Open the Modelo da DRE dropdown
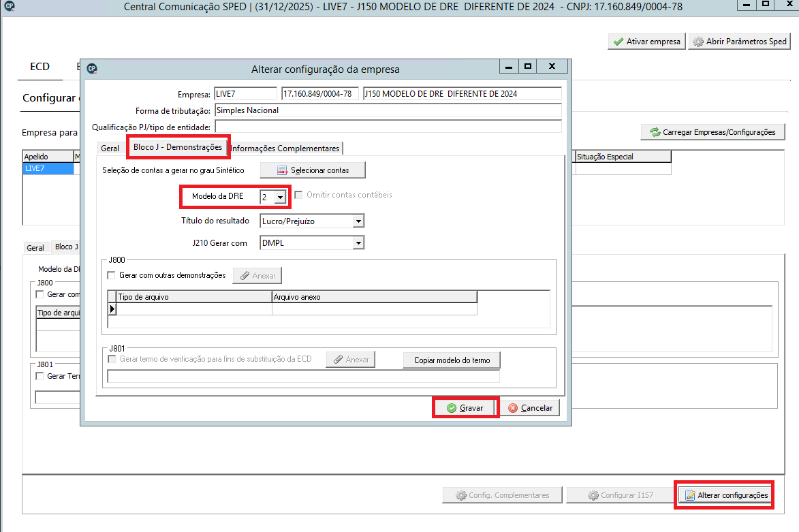The image size is (799, 532). [280, 198]
